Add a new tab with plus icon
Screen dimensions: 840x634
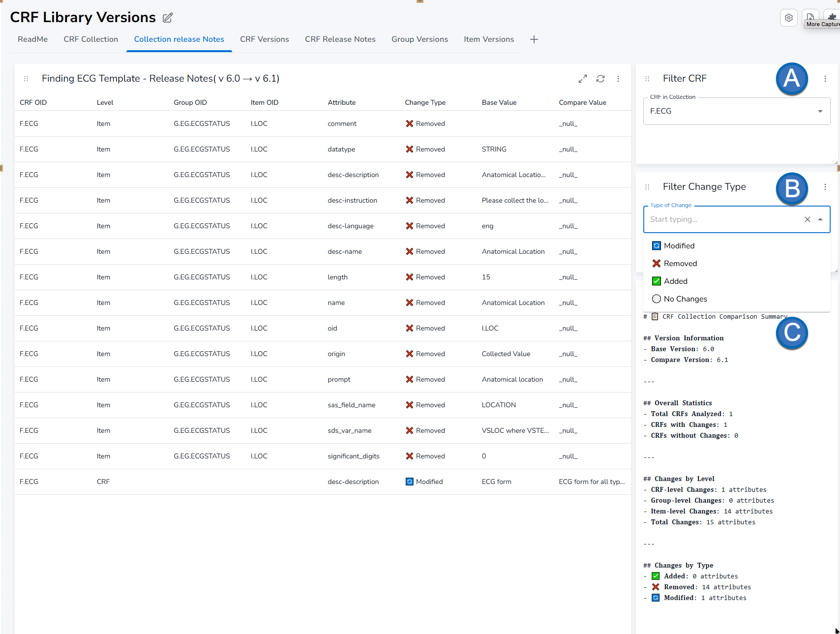point(534,39)
